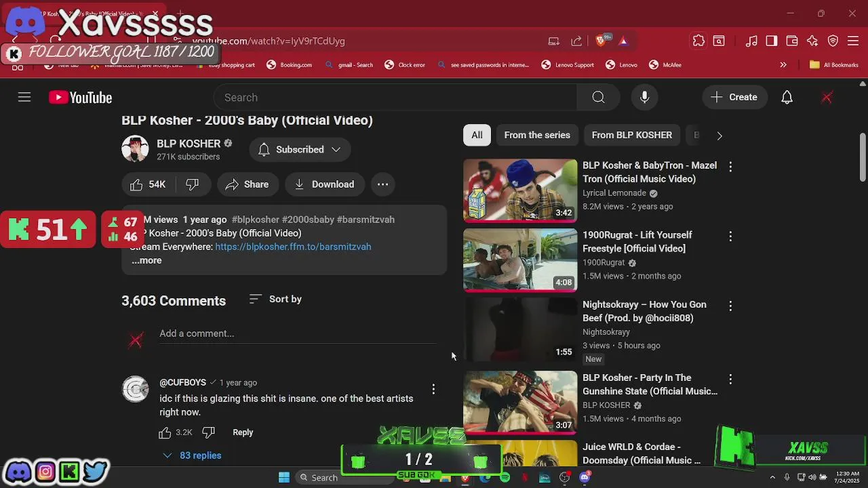Click the YouTube Search input field

(x=395, y=98)
